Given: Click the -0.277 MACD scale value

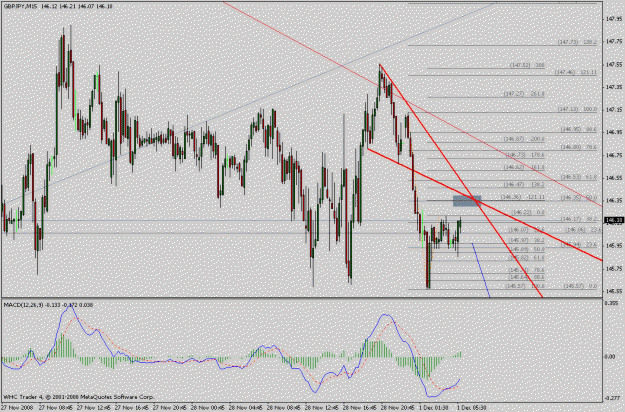Looking at the screenshot, I should pos(612,398).
